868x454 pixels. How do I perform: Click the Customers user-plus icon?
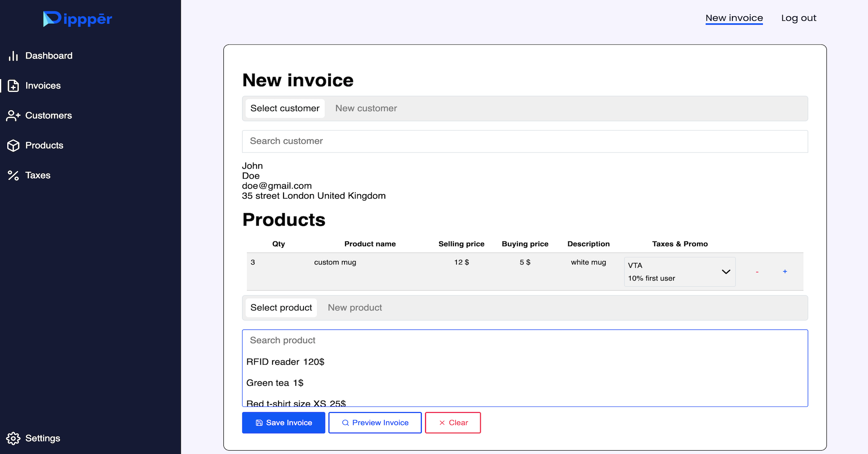[x=13, y=116]
